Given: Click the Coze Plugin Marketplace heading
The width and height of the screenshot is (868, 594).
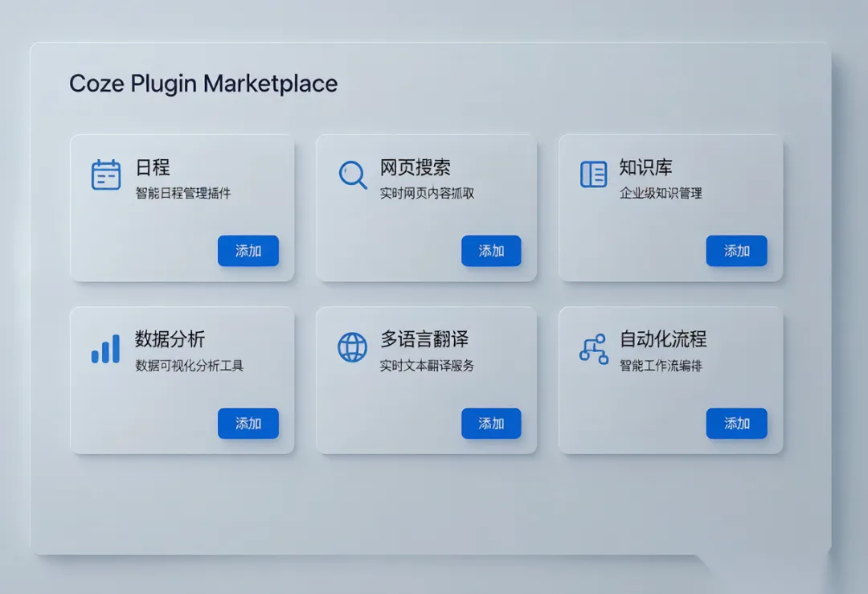Looking at the screenshot, I should 203,84.
